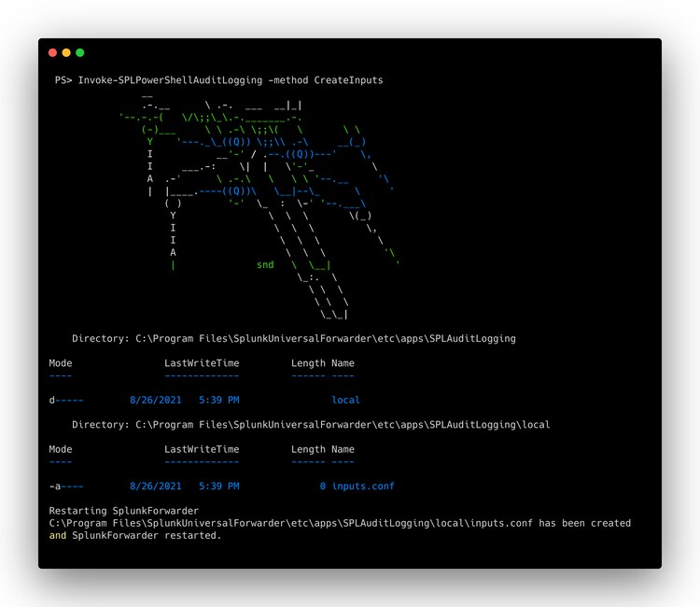This screenshot has height=607, width=700.
Task: Click the 'd-----' mode value
Action: click(66, 400)
